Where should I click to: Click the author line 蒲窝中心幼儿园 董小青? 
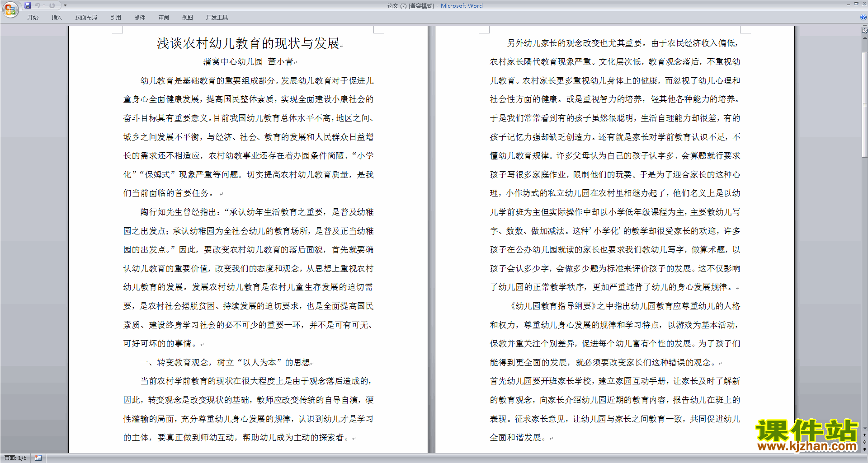248,61
